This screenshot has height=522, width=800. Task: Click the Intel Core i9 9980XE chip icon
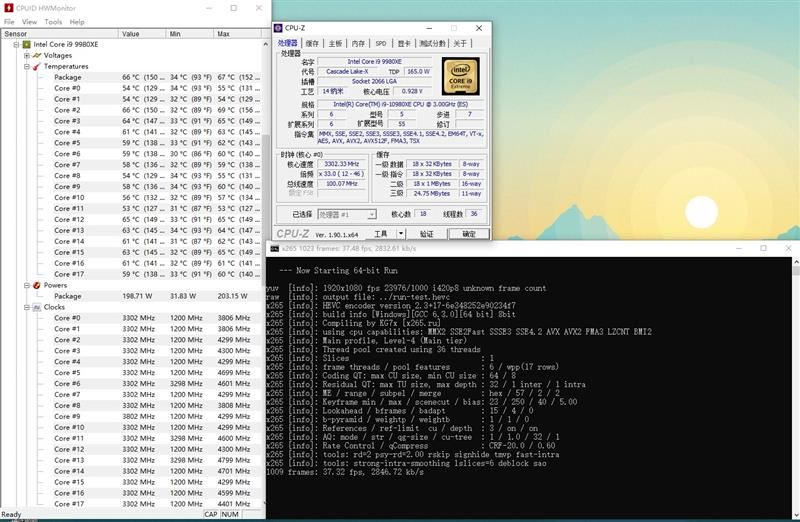[x=27, y=44]
